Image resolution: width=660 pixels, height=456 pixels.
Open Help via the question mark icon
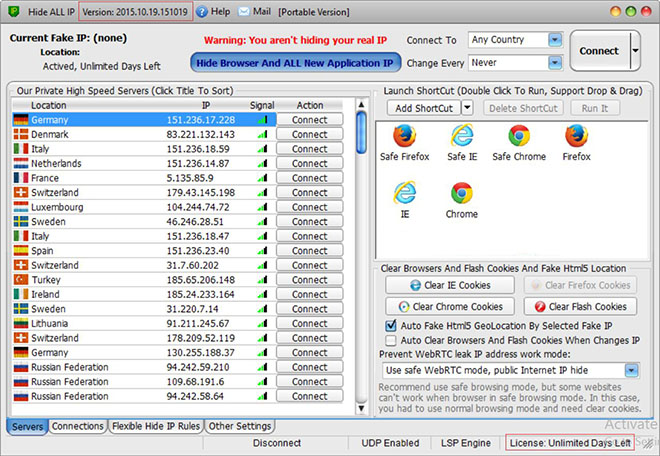click(202, 12)
